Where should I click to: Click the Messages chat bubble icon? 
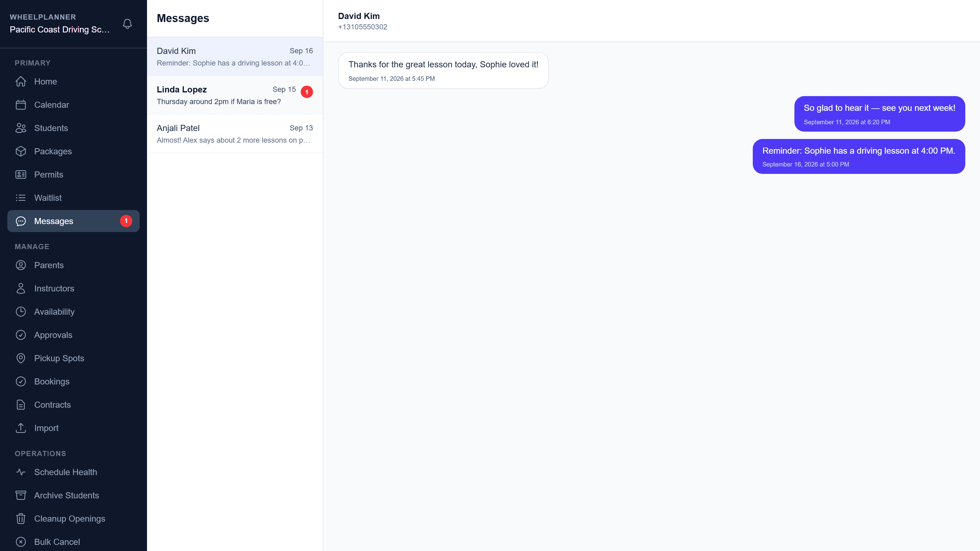21,221
